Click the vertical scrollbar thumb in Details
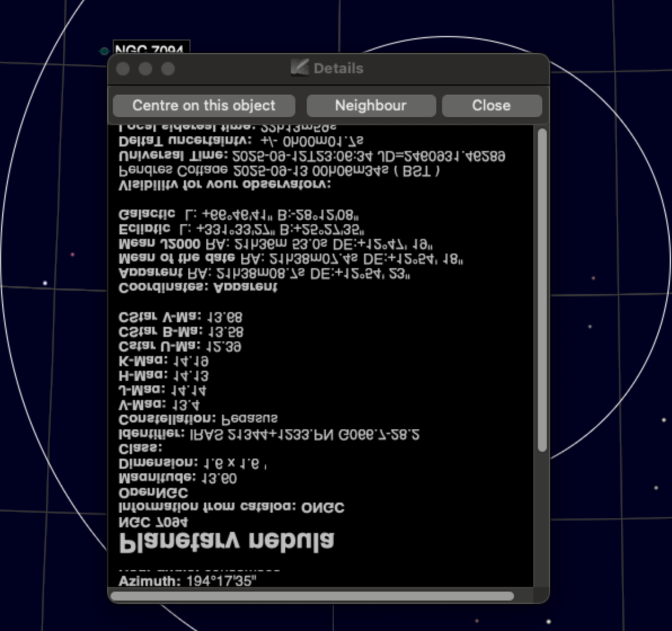 pos(542,290)
